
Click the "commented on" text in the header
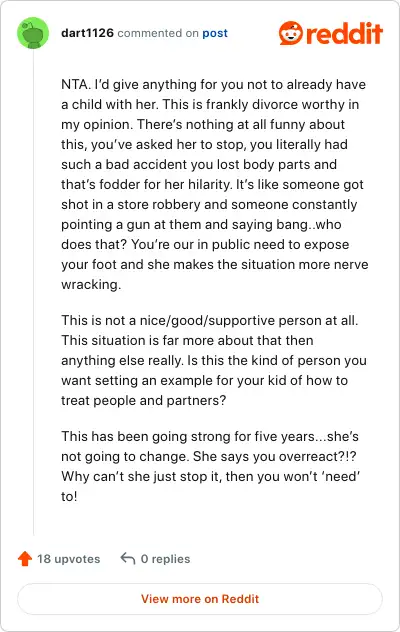(x=158, y=33)
